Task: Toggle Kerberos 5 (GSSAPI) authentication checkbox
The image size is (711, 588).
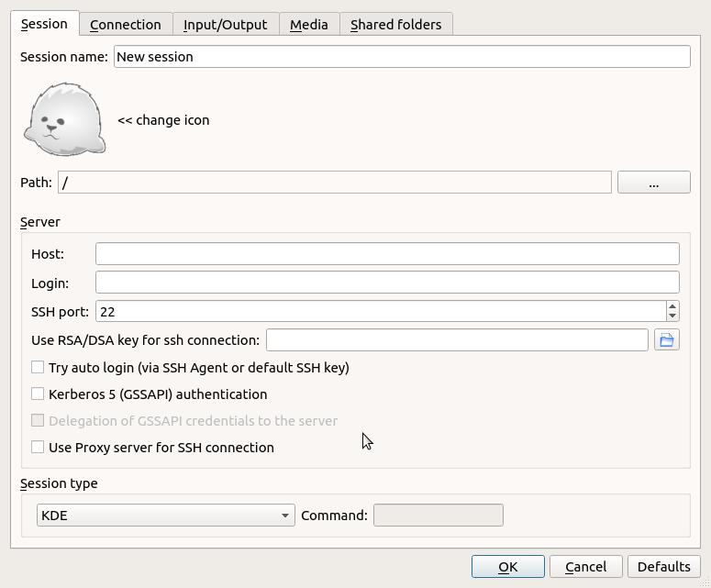Action: 38,394
